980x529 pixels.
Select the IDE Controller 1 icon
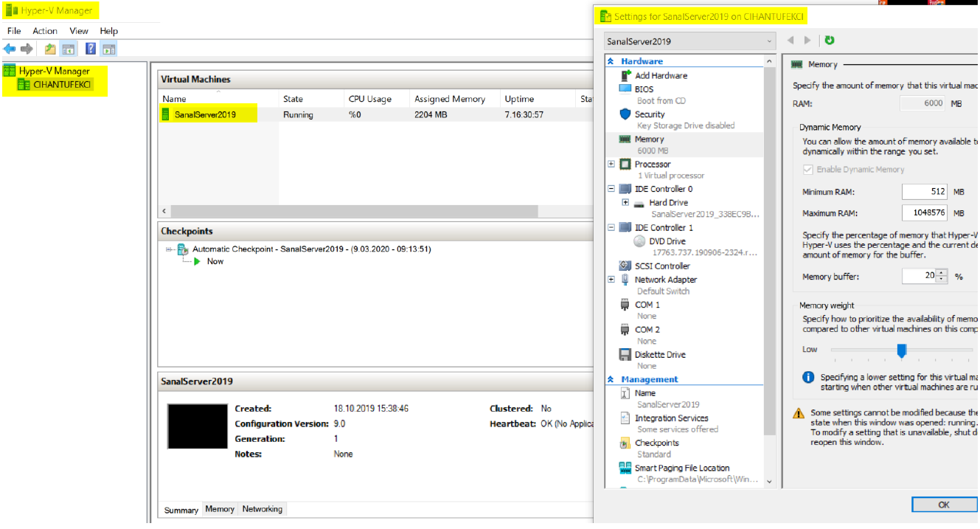point(625,228)
